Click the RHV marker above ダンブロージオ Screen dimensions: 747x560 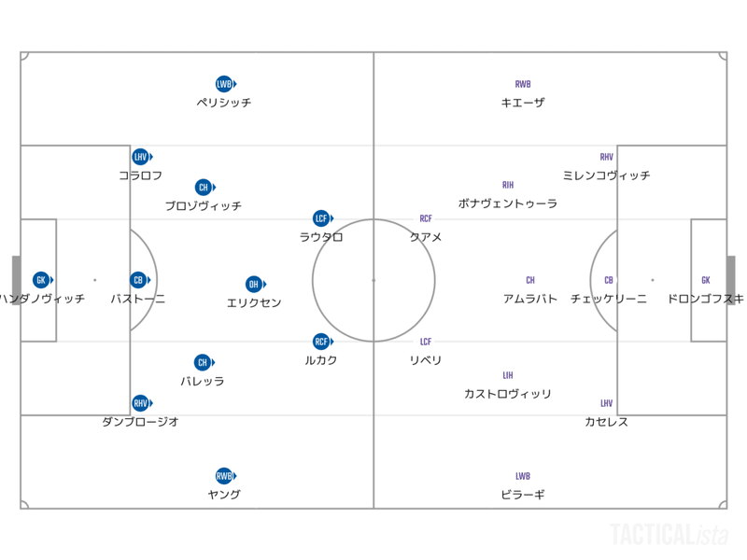[x=142, y=403]
